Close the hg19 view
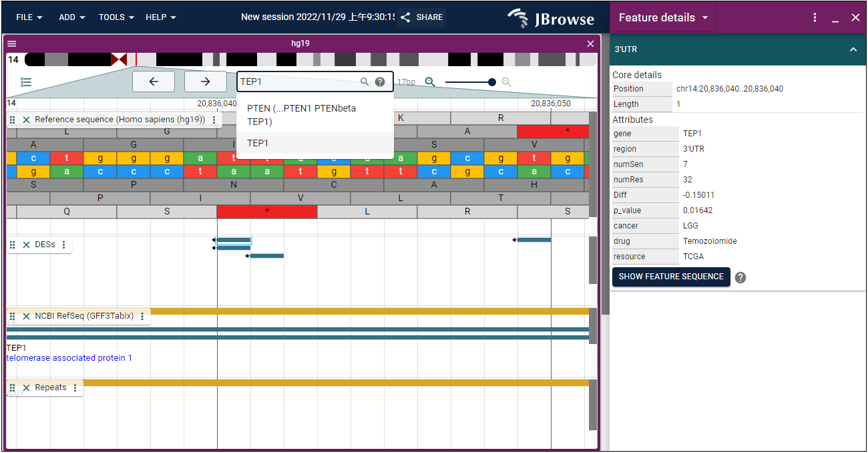 tap(590, 43)
